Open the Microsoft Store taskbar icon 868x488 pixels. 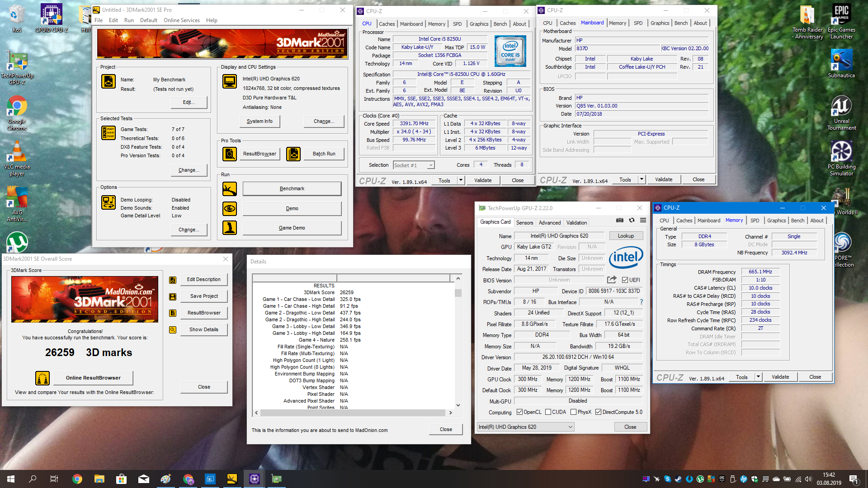[x=121, y=479]
